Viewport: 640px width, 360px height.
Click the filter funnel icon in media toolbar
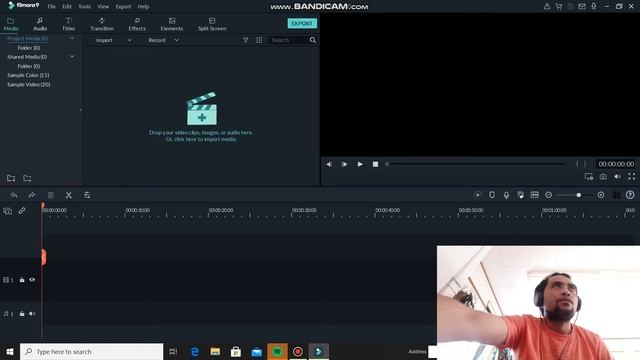[246, 40]
